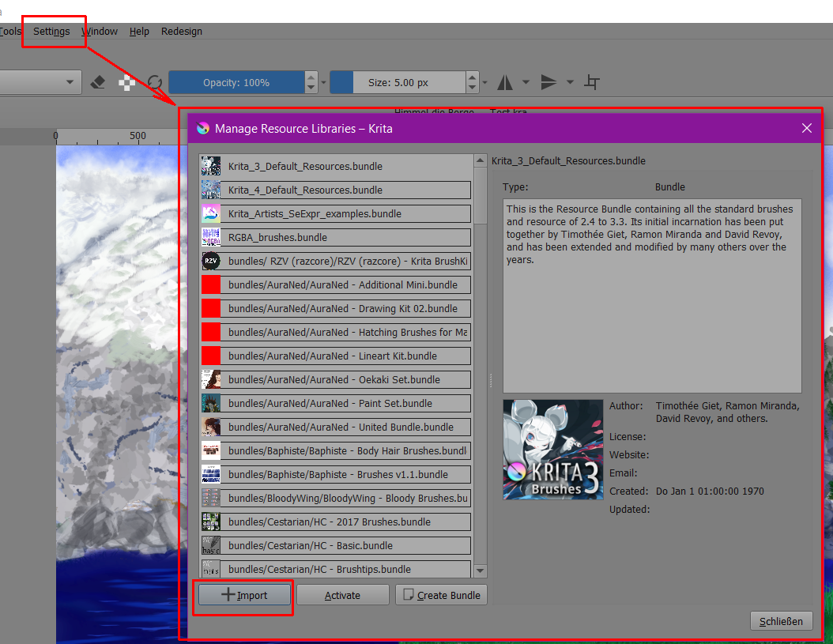
Task: Select Krita_Artists_SeExpr_examples.bundle
Action: pyautogui.click(x=336, y=213)
